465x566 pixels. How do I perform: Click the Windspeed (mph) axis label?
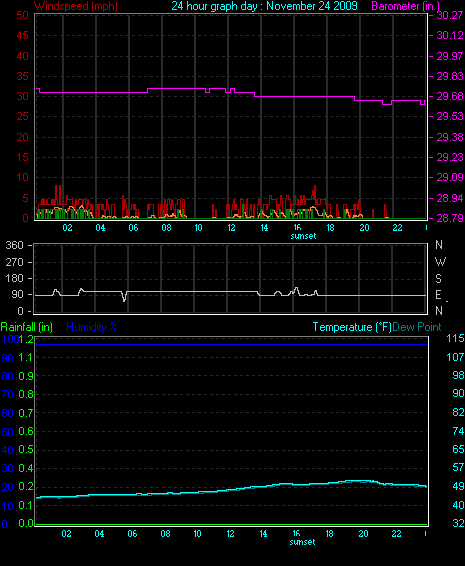pos(76,6)
